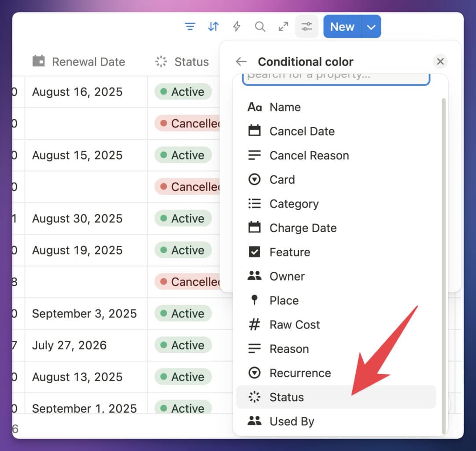Click Active status in September 3 row
The width and height of the screenshot is (476, 451).
tap(183, 314)
